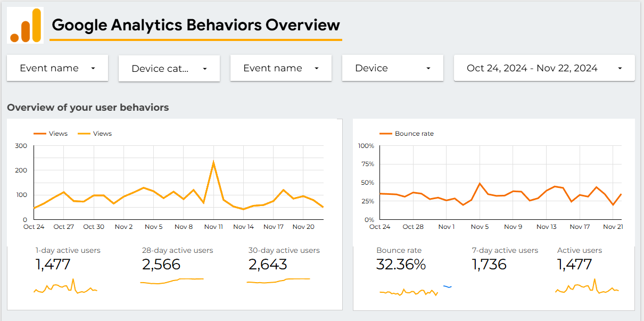Click the Nov 11 x-axis label
The height and width of the screenshot is (321, 644).
click(x=213, y=227)
